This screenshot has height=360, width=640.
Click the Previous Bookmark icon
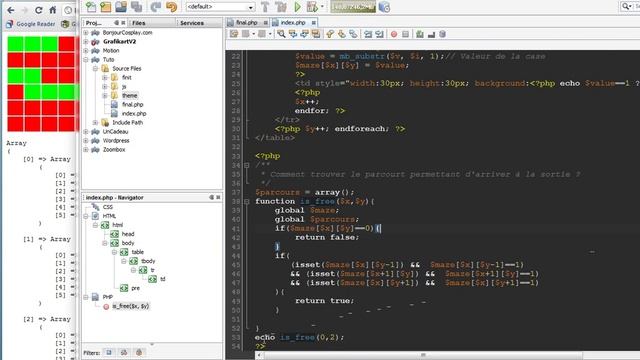click(x=330, y=34)
